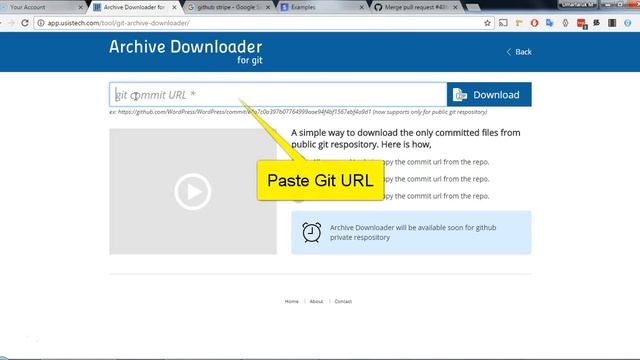The height and width of the screenshot is (360, 640).
Task: Open the Home footer link
Action: [291, 301]
